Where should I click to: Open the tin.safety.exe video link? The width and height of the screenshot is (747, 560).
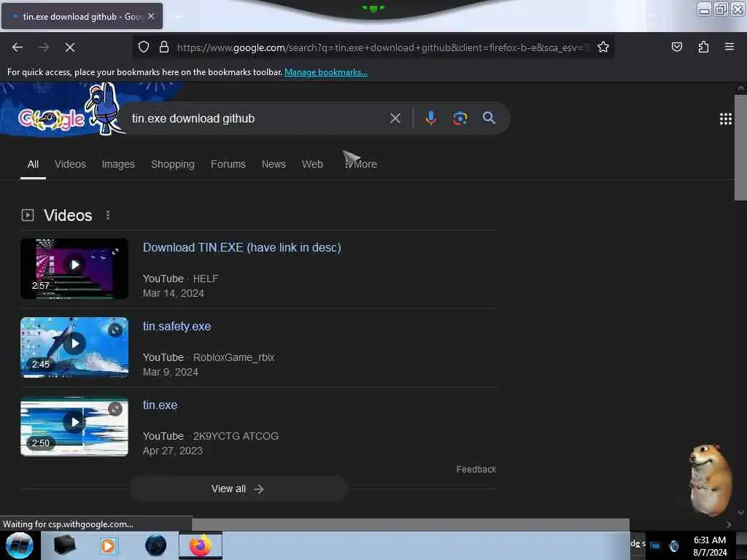click(x=177, y=326)
